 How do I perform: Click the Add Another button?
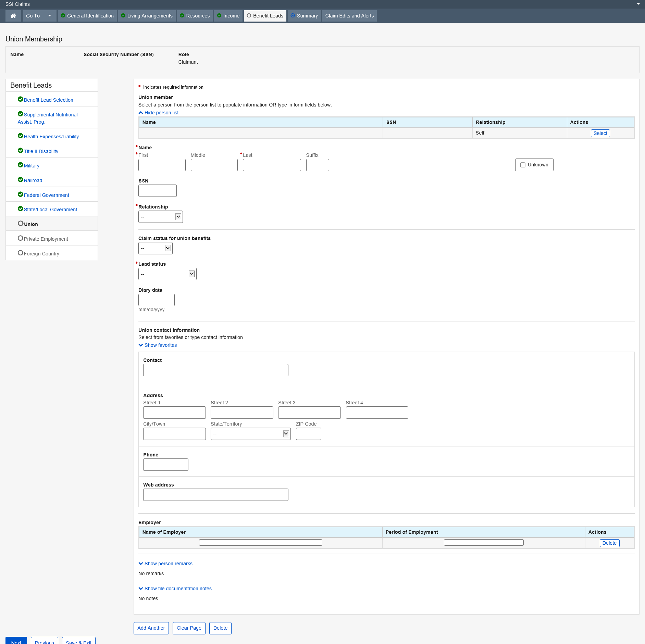(x=151, y=628)
